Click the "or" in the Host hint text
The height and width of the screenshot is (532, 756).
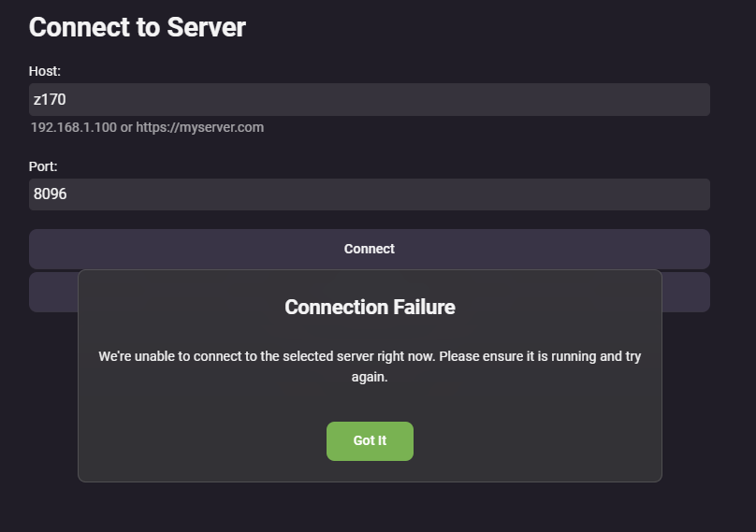(x=126, y=127)
